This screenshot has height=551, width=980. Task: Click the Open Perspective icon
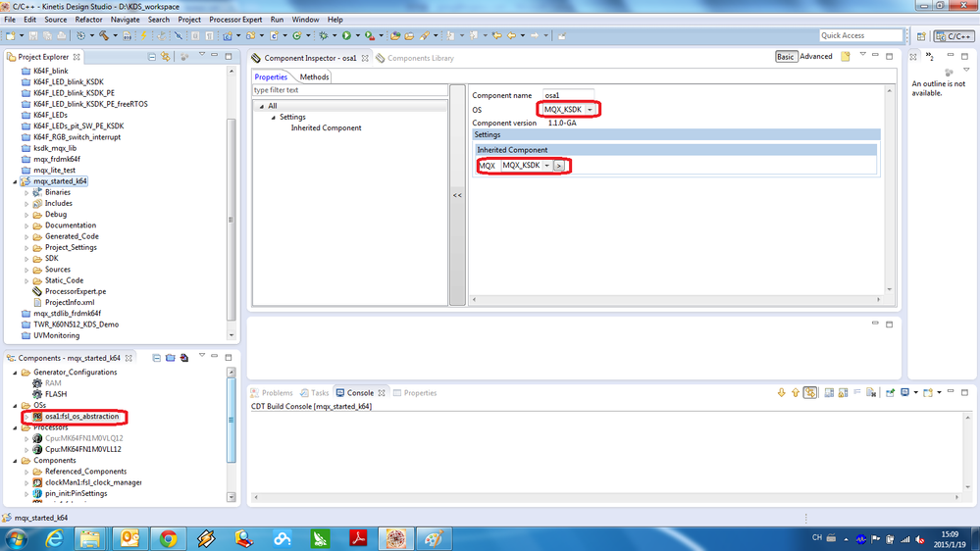921,36
